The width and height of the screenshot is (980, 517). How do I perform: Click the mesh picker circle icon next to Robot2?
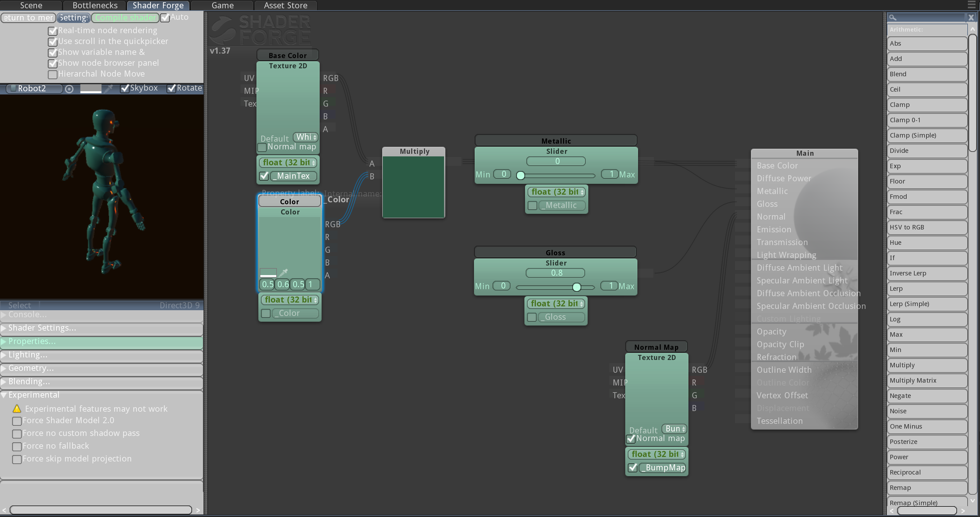pos(69,89)
